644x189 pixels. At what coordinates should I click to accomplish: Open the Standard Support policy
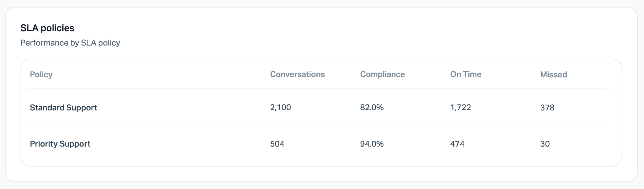coord(64,108)
